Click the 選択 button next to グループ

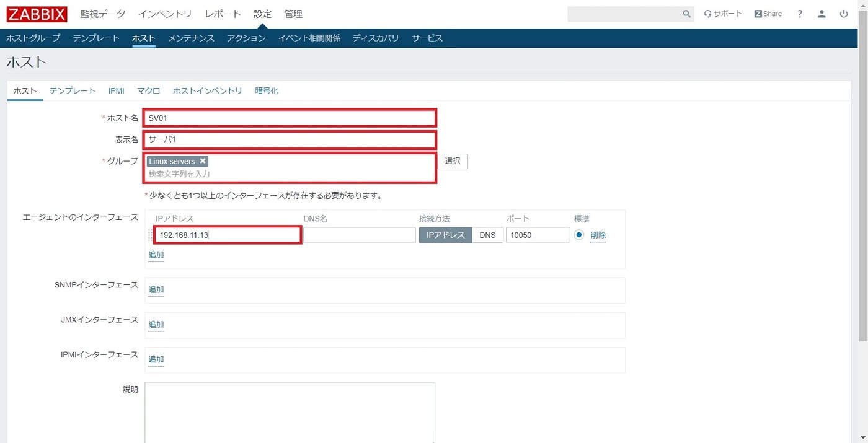453,160
